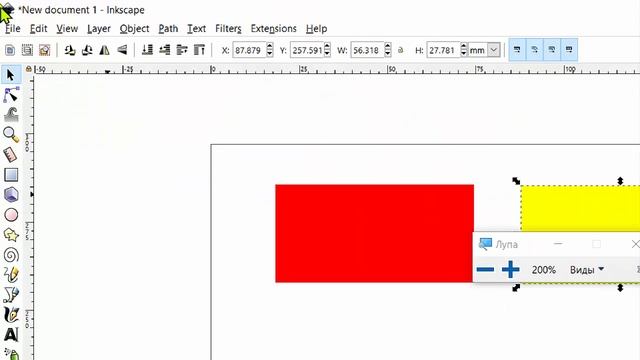The image size is (640, 360).
Task: Open the Extensions menu
Action: (x=273, y=29)
